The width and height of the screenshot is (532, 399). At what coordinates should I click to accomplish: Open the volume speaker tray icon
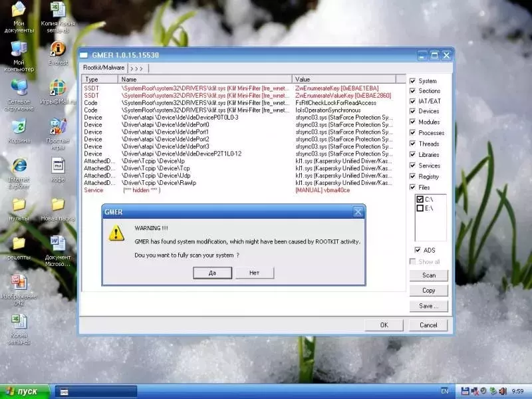point(503,391)
